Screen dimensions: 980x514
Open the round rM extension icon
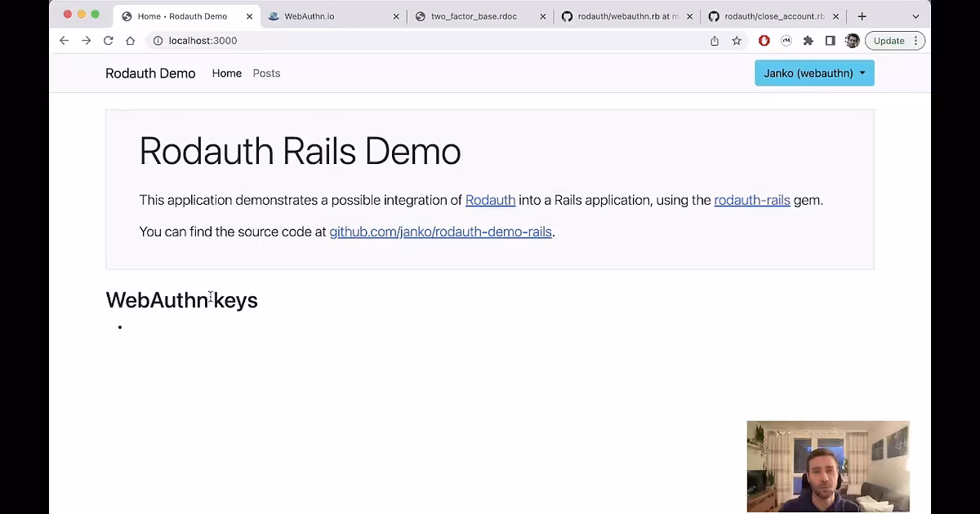point(786,41)
